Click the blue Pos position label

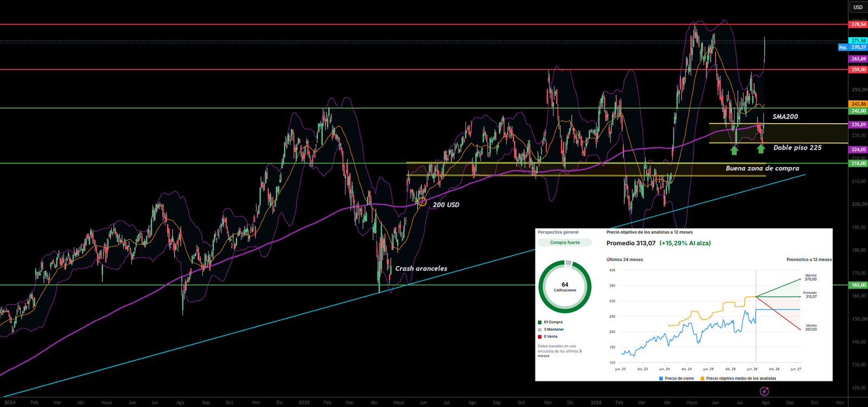coord(843,48)
